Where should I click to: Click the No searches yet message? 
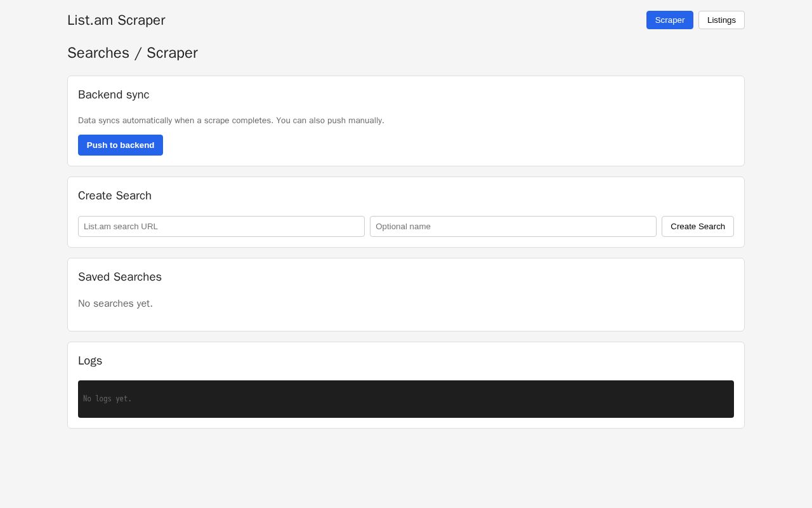tap(115, 304)
